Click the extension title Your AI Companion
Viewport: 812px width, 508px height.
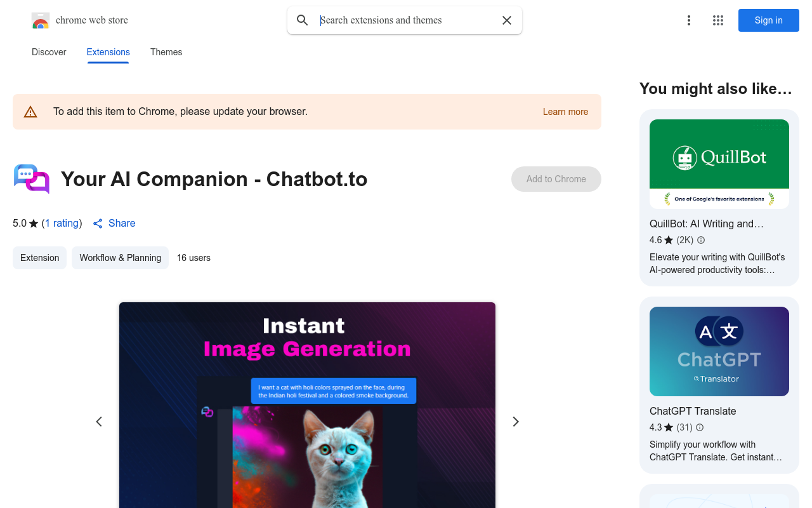214,179
